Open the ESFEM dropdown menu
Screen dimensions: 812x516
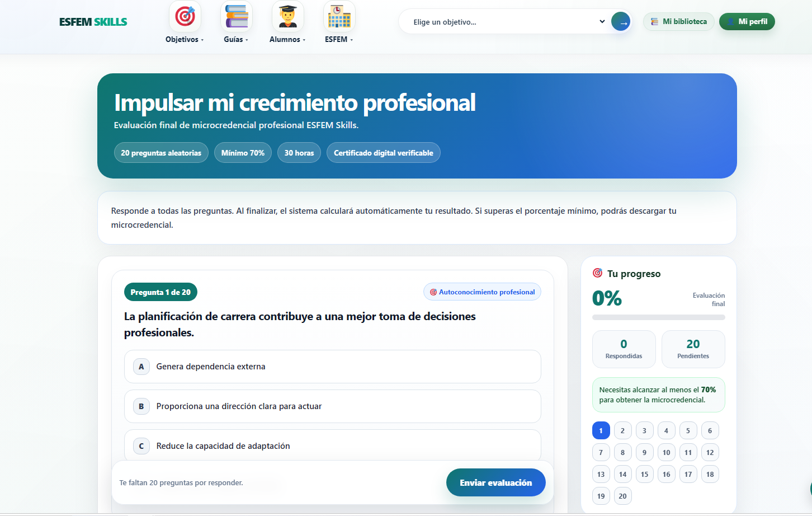pyautogui.click(x=339, y=40)
